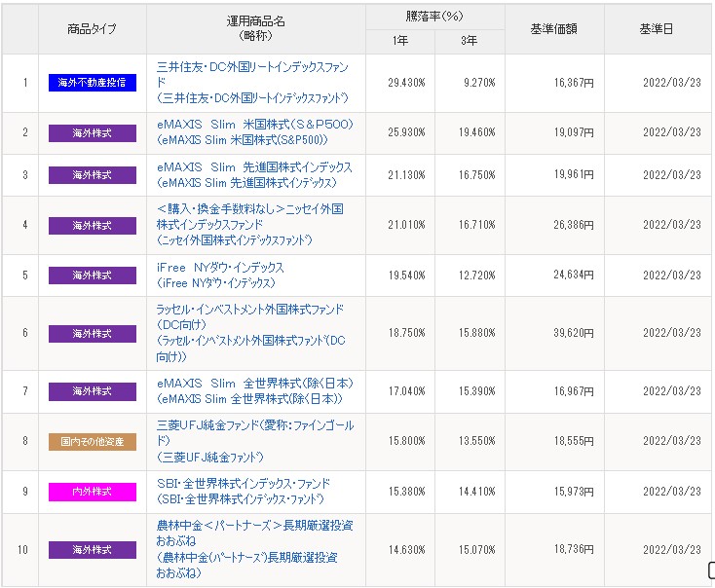This screenshot has height=588, width=715.
Task: Select the 19,961円 base price
Action: point(574,174)
